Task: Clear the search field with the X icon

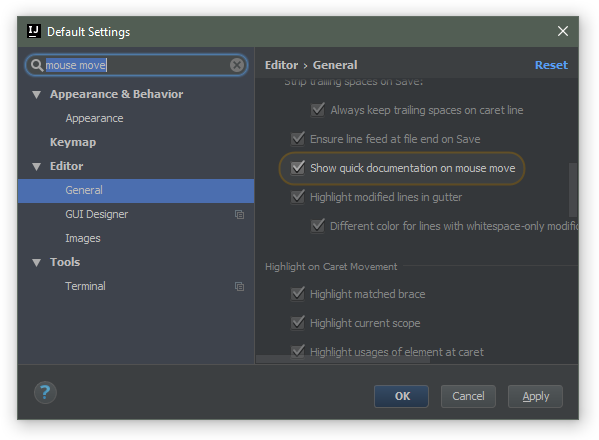Action: 237,65
